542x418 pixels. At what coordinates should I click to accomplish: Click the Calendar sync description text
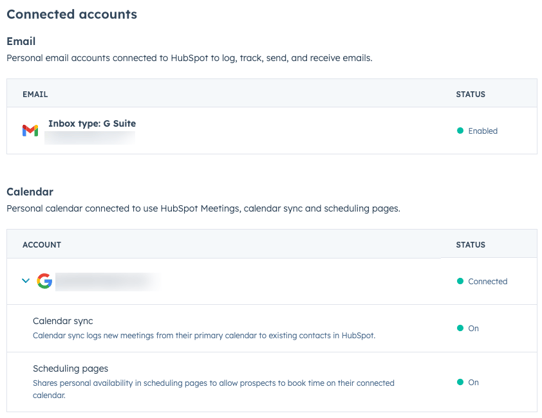204,335
